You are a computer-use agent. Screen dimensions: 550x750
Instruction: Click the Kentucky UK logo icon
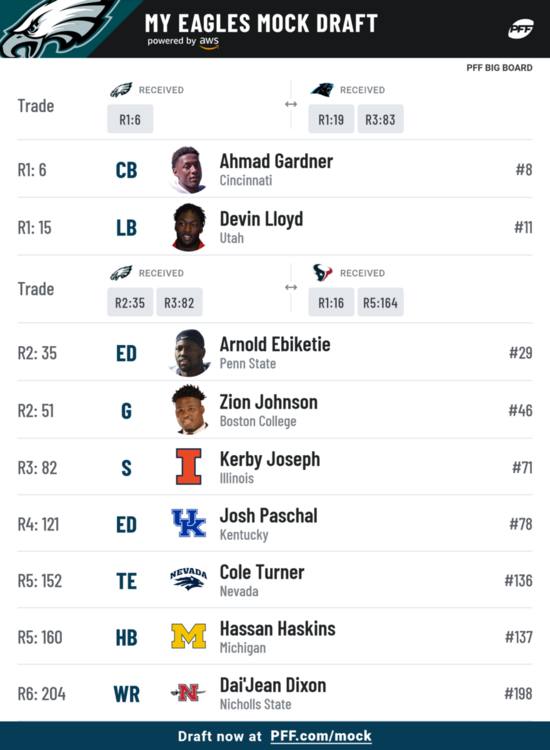188,523
